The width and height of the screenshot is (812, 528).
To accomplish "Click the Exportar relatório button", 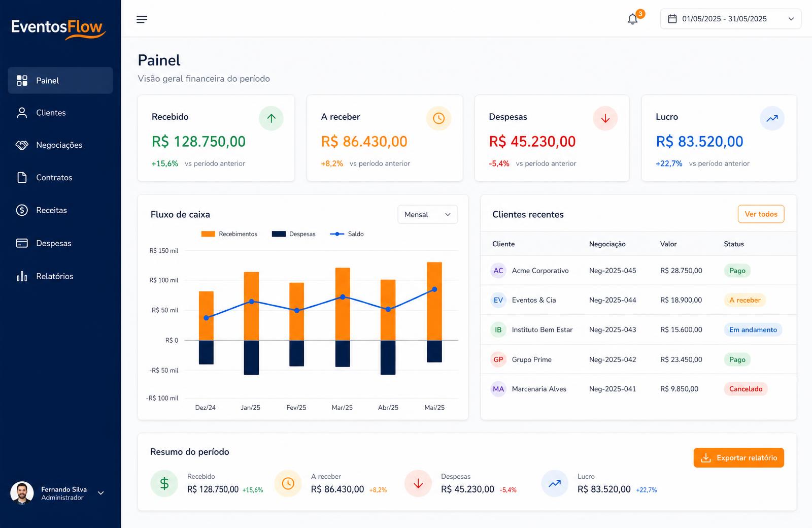I will pyautogui.click(x=738, y=458).
